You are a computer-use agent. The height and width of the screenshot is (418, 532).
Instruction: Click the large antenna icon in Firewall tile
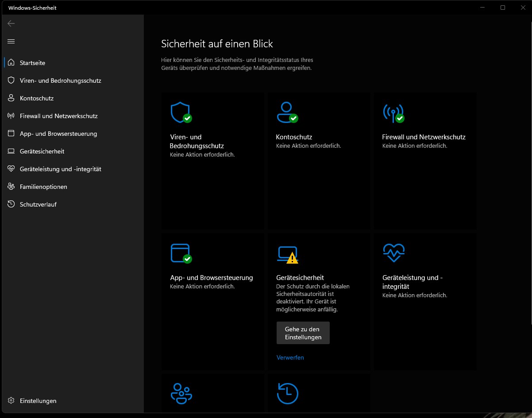click(x=393, y=113)
